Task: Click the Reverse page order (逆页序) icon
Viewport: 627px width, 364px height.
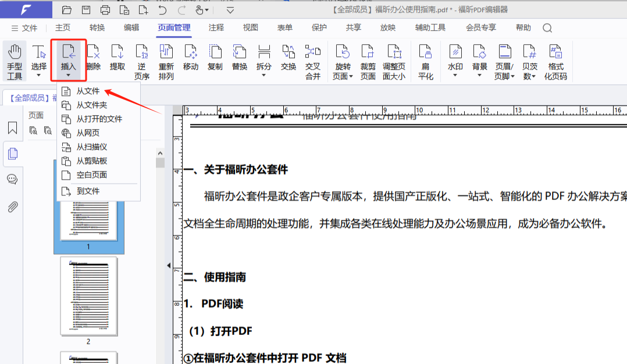Action: (142, 60)
